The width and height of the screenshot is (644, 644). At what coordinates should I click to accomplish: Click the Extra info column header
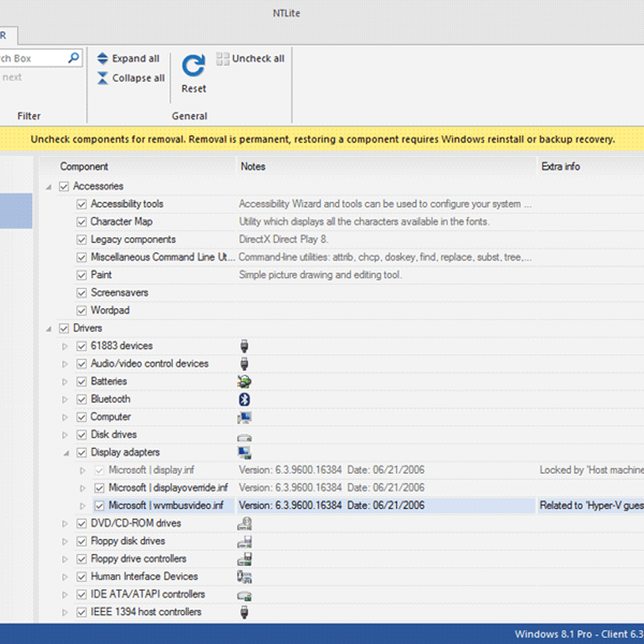[x=590, y=166]
